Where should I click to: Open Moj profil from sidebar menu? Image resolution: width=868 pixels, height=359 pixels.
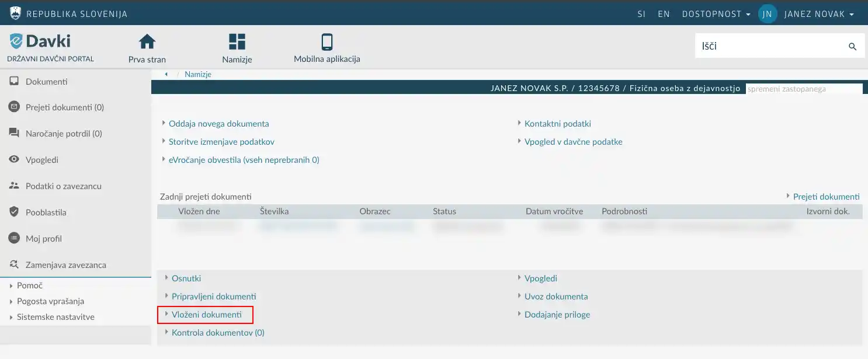click(43, 239)
